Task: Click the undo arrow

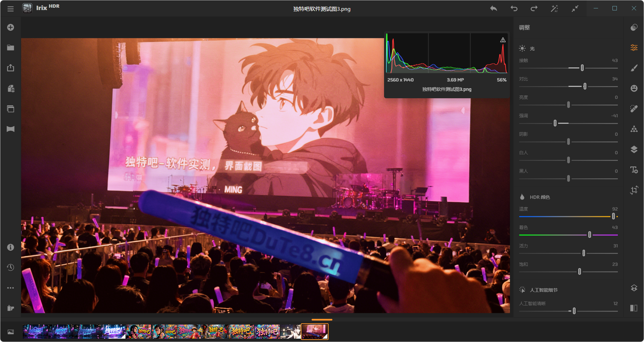Action: click(514, 8)
